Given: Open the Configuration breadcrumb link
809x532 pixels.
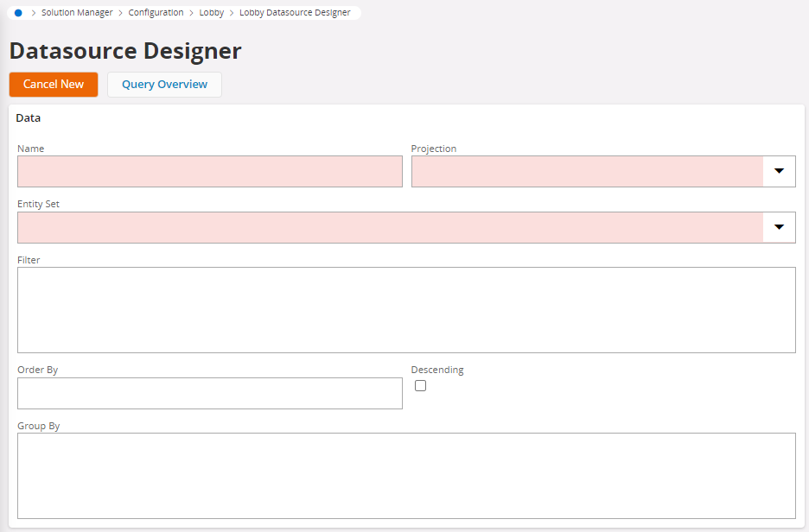Looking at the screenshot, I should tap(156, 12).
